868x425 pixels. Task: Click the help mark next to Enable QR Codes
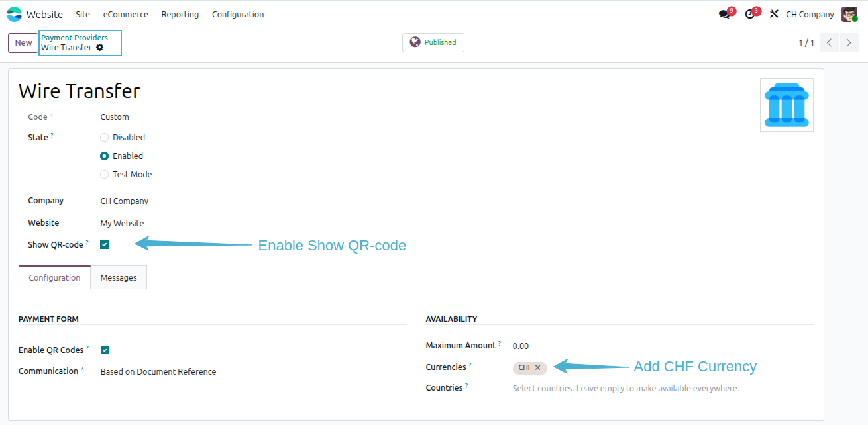tap(87, 348)
